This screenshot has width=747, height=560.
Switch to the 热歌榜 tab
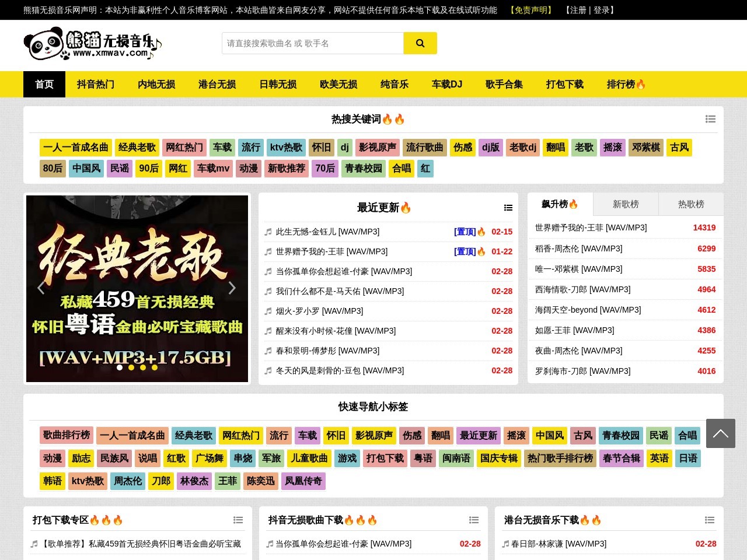click(x=691, y=204)
